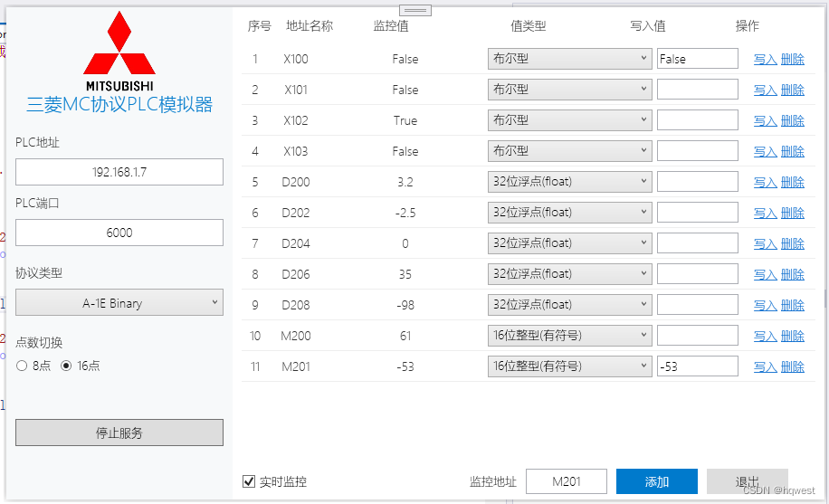This screenshot has height=504, width=829.
Task: Click 删除 link for D208 row
Action: 793,305
